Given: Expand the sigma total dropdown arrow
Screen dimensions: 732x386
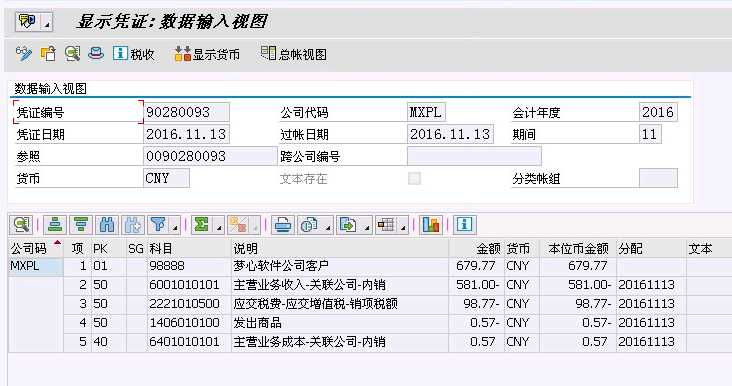Looking at the screenshot, I should [219, 226].
